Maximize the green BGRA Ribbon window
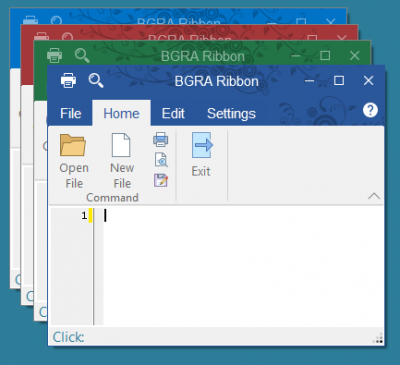The width and height of the screenshot is (400, 365). [x=325, y=55]
